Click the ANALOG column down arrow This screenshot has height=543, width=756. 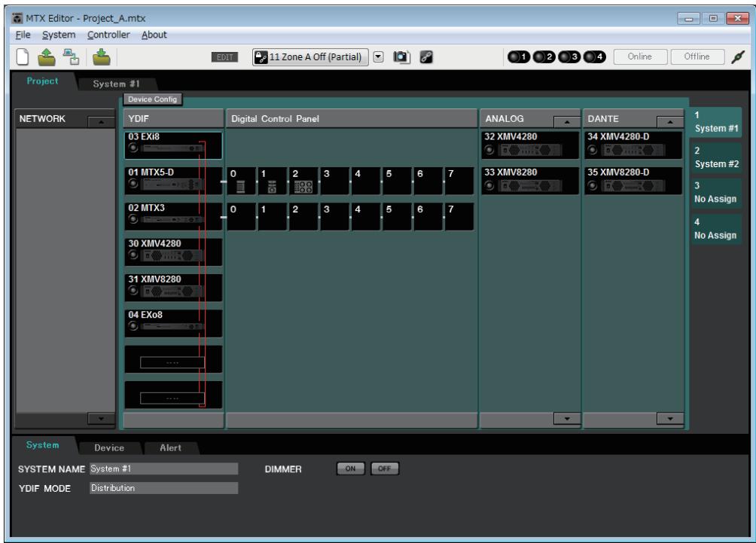566,418
